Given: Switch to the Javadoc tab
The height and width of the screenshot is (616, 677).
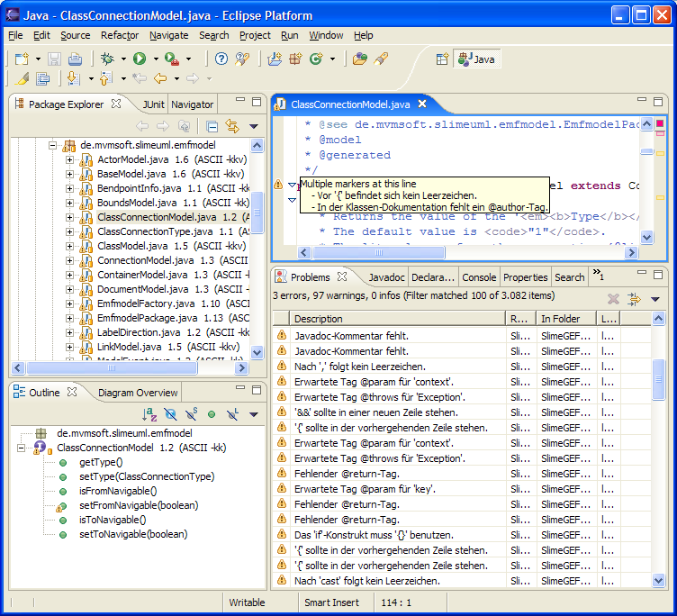Looking at the screenshot, I should pos(386,277).
